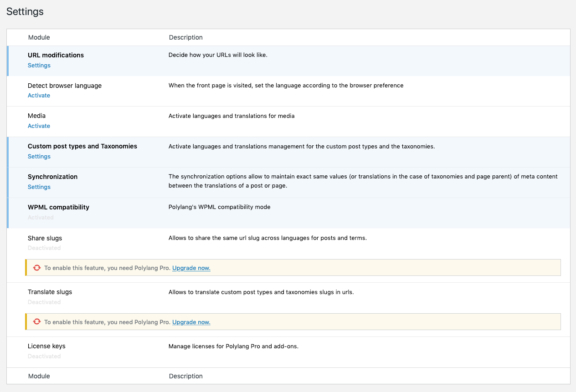Click red sync icon in Share slugs notice
The image size is (576, 392).
tap(37, 268)
